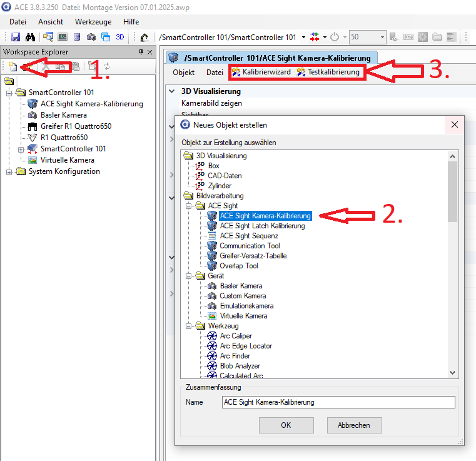Click the Name input field
Screen dimensions: 476x461
[x=338, y=402]
